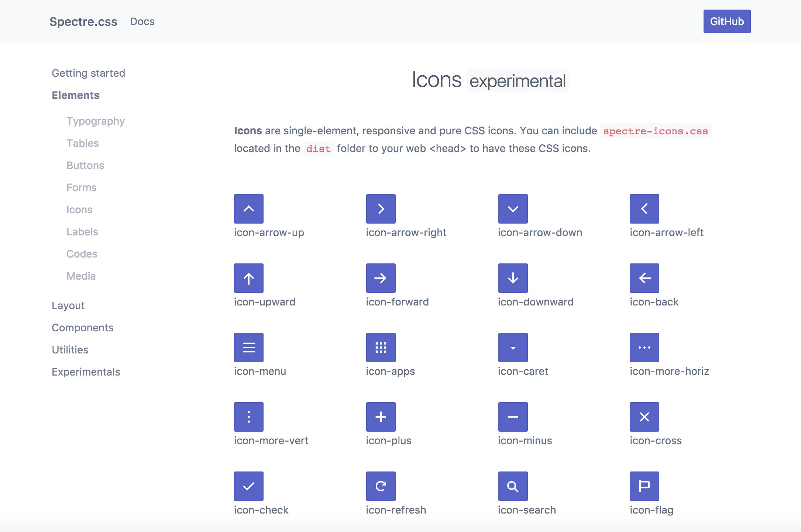This screenshot has height=532, width=801.
Task: Open Getting started in sidebar
Action: pyautogui.click(x=88, y=73)
